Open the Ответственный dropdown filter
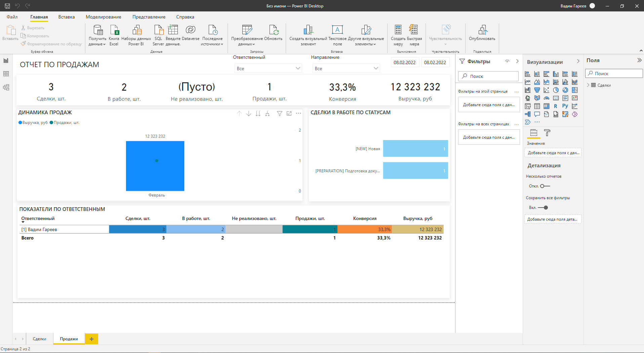 point(268,69)
